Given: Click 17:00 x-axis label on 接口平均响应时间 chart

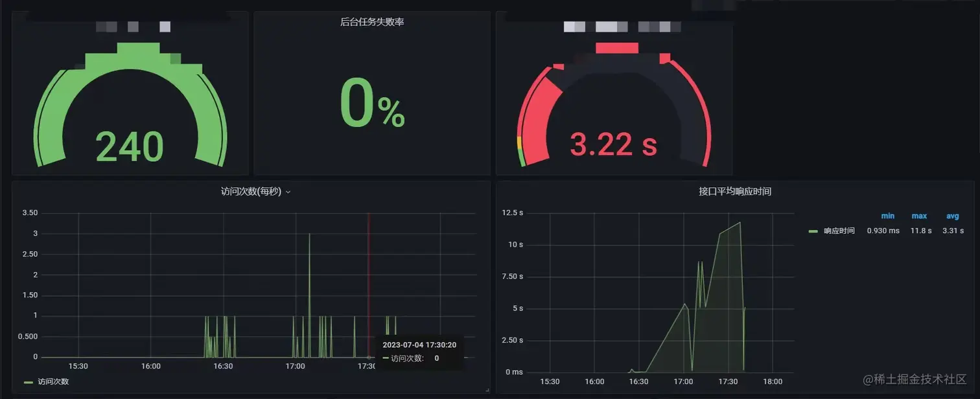Looking at the screenshot, I should coord(683,382).
